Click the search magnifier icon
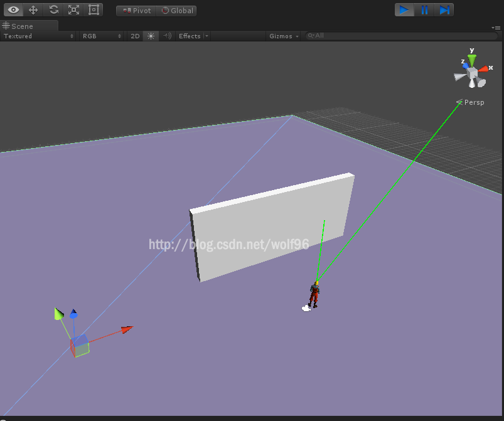 (x=311, y=36)
